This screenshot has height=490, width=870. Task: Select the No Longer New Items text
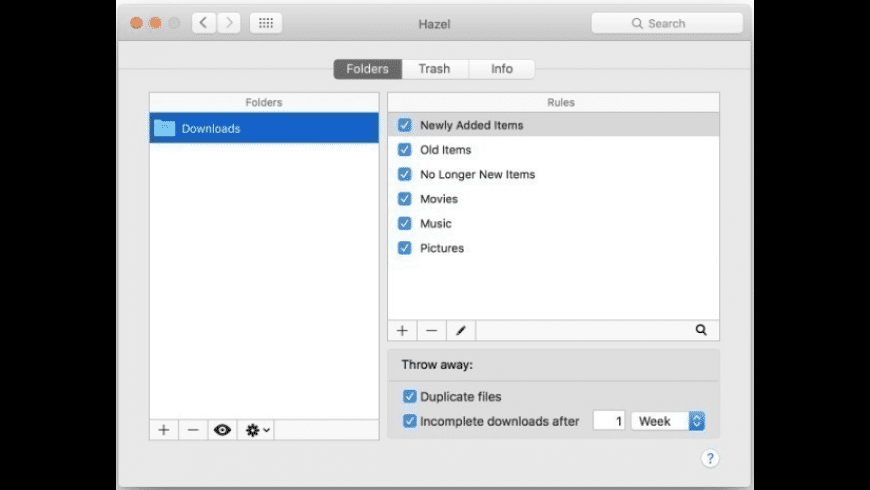(478, 174)
